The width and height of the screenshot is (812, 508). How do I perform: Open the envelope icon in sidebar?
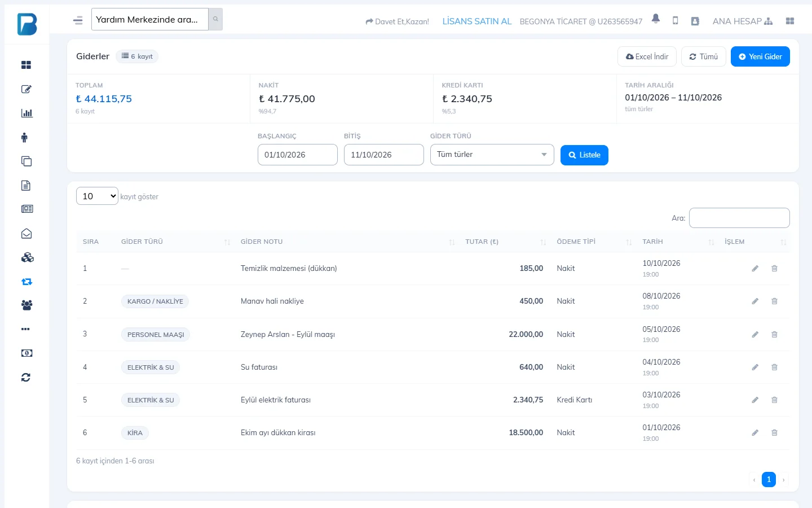click(x=27, y=234)
